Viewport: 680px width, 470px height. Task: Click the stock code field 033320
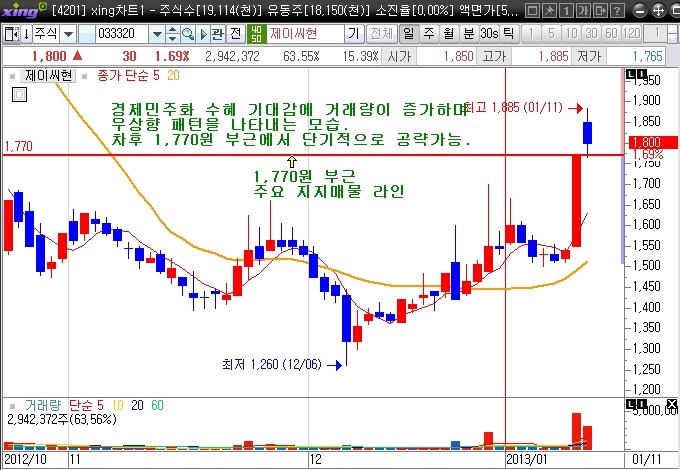[x=122, y=34]
